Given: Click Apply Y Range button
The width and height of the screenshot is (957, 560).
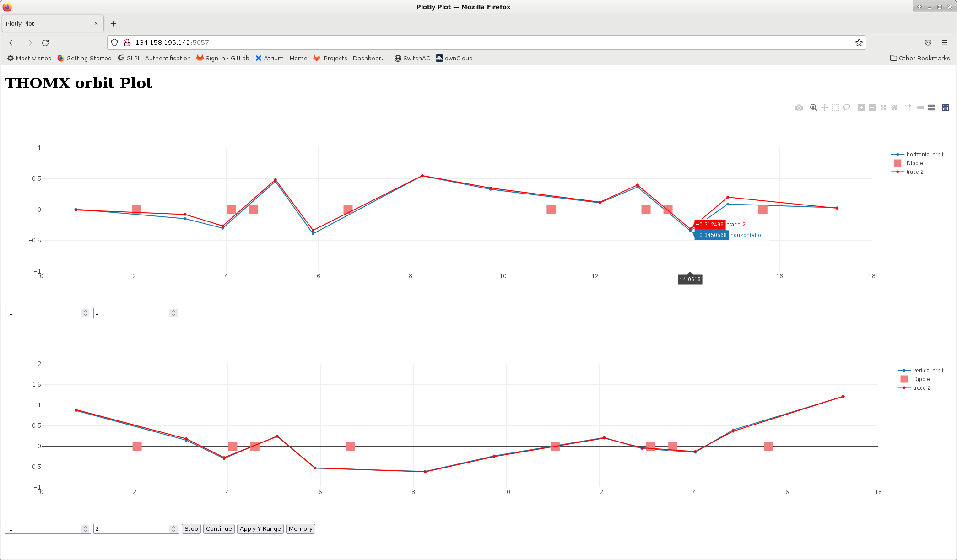Looking at the screenshot, I should click(x=260, y=529).
